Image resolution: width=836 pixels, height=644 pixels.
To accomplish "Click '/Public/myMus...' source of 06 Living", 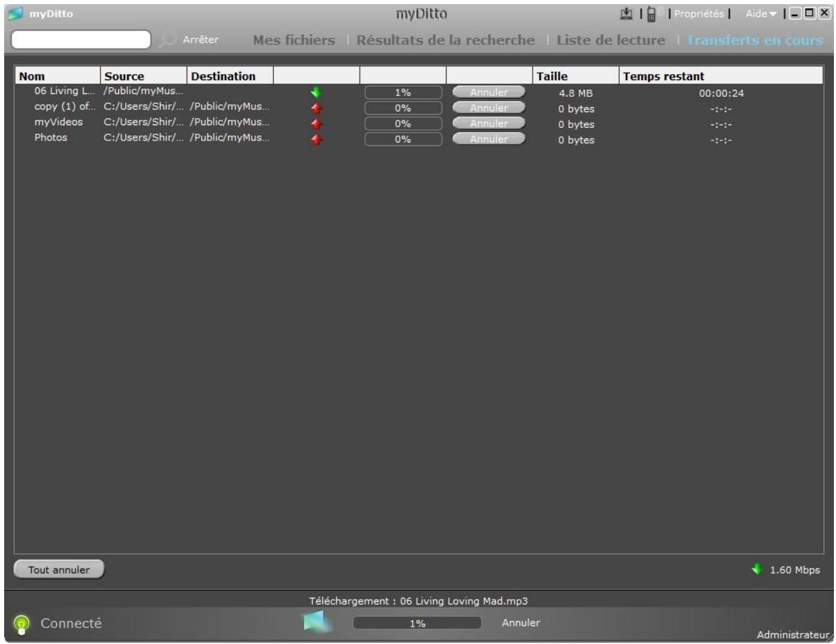I will click(x=142, y=92).
